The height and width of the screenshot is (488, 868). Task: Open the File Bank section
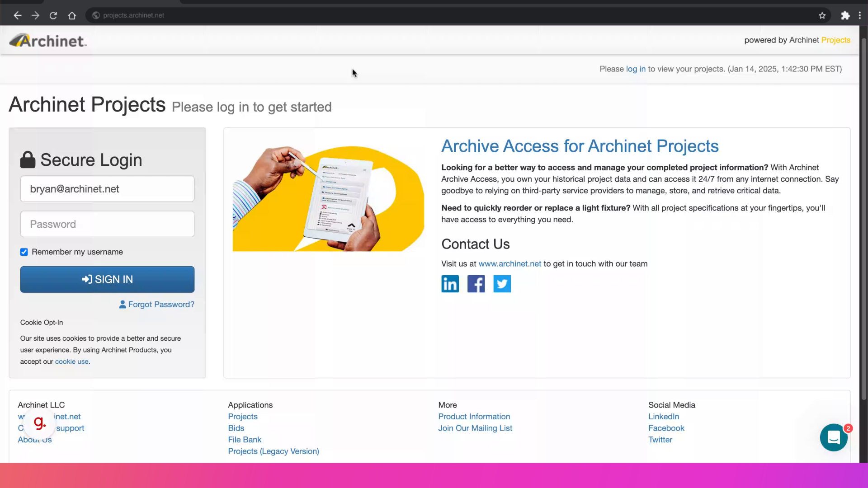245,439
